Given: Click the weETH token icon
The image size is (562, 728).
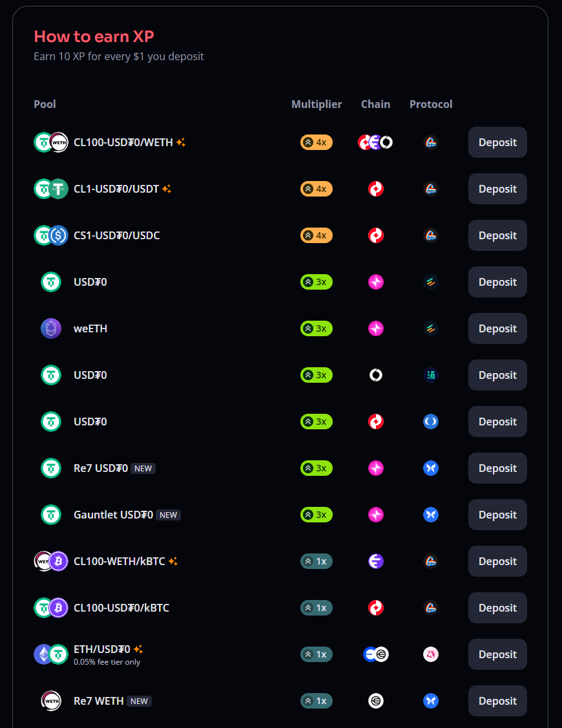Looking at the screenshot, I should 51,328.
